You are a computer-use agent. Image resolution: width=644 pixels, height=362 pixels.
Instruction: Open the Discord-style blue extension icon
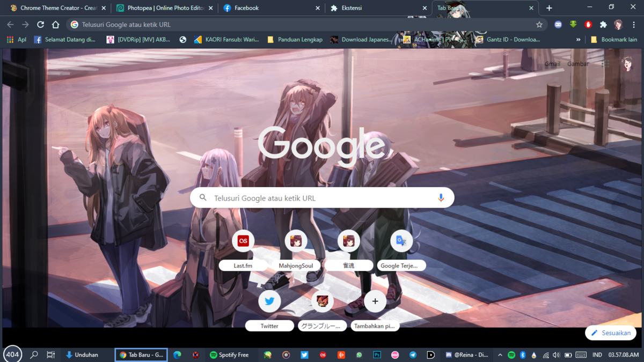pyautogui.click(x=558, y=25)
